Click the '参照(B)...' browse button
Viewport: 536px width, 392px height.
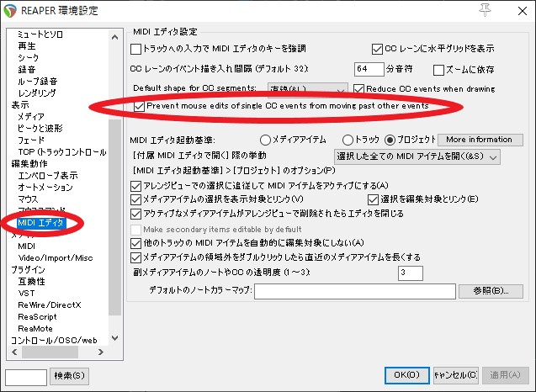click(491, 291)
